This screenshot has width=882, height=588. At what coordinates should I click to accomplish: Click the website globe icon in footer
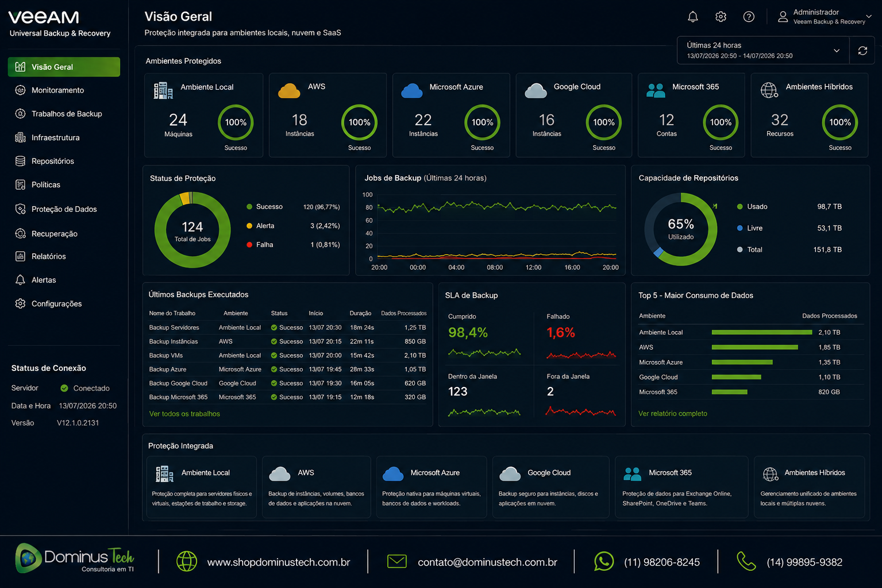point(187,561)
